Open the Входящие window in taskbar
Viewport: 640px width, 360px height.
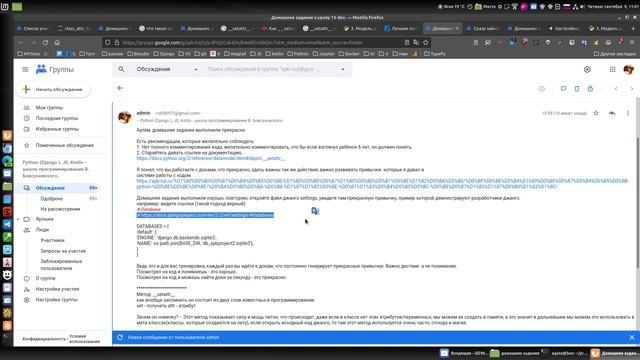click(x=463, y=353)
